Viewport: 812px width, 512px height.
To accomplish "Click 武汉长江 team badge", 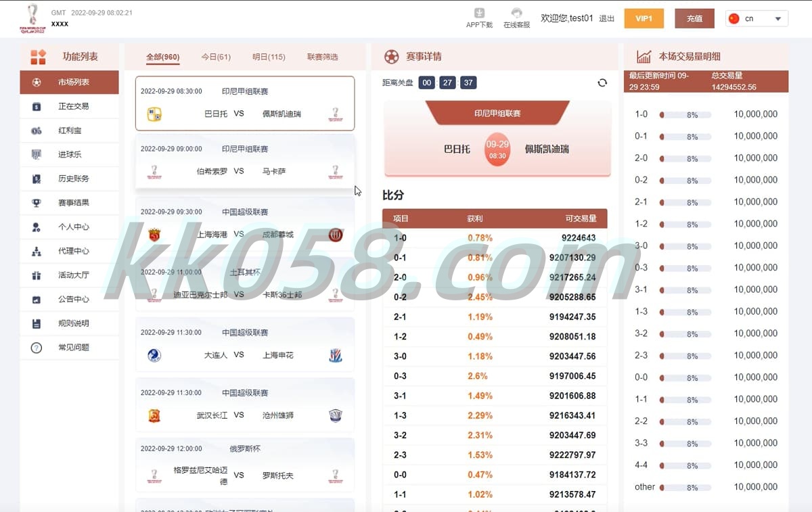I will [154, 415].
